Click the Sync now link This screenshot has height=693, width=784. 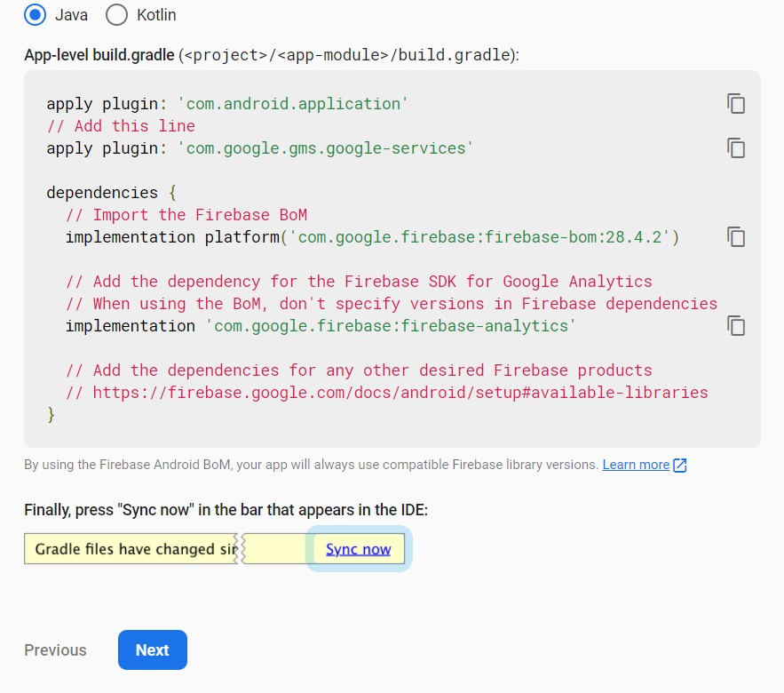358,549
